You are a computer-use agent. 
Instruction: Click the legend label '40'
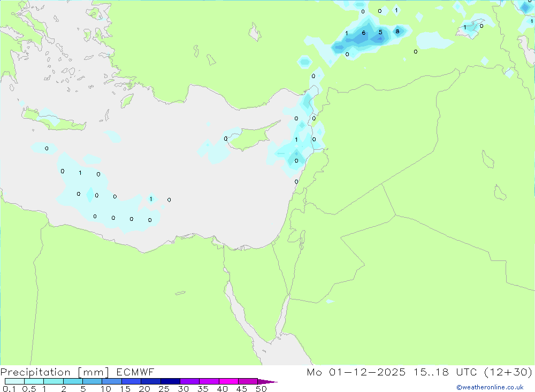(x=223, y=389)
